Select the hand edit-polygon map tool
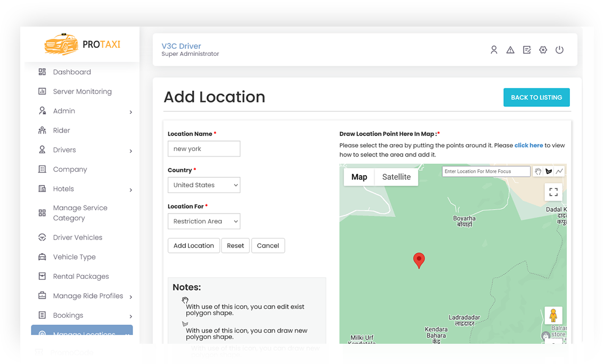Image resolution: width=604 pixels, height=364 pixels. 538,171
